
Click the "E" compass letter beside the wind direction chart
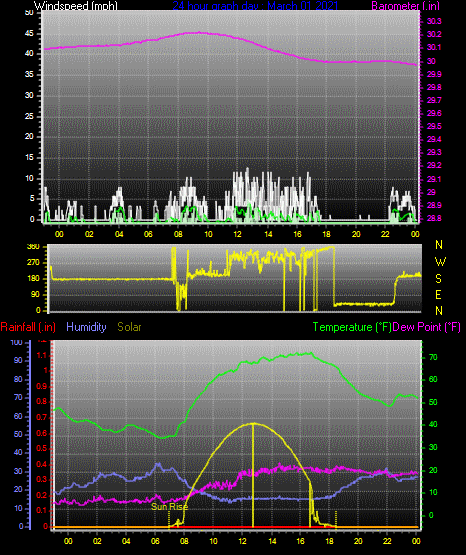438,295
